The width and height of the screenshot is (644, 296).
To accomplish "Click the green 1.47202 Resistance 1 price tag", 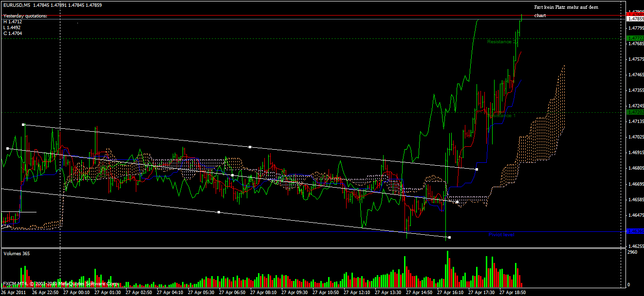I will (x=635, y=112).
